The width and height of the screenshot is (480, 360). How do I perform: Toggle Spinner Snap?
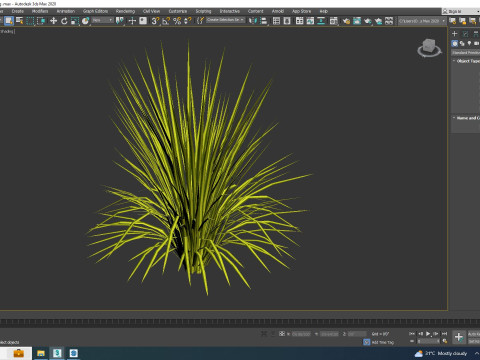pos(188,21)
